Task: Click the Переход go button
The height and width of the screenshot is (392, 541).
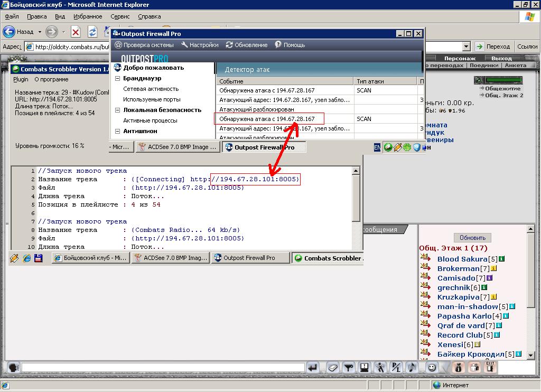Action: (492, 46)
